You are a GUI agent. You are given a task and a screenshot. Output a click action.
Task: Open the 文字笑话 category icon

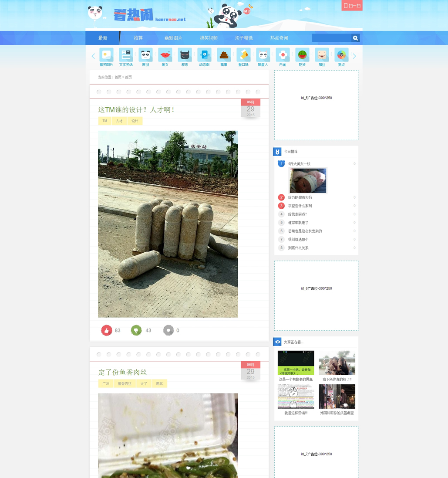[x=126, y=55]
